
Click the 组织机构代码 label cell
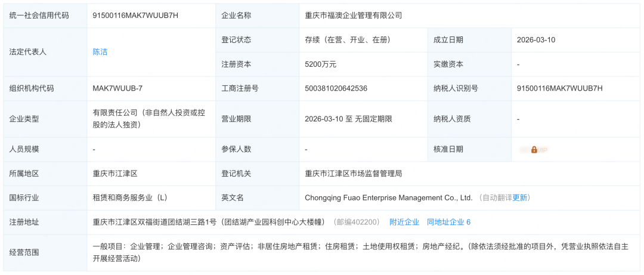45,88
